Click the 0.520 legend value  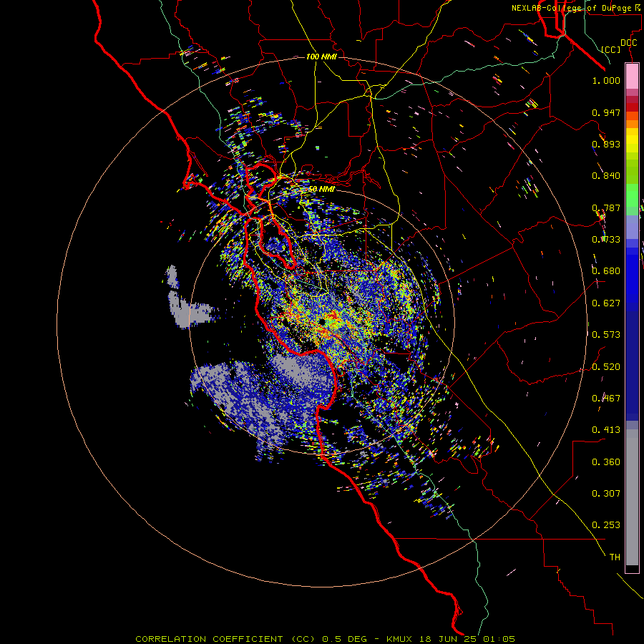[x=606, y=367]
